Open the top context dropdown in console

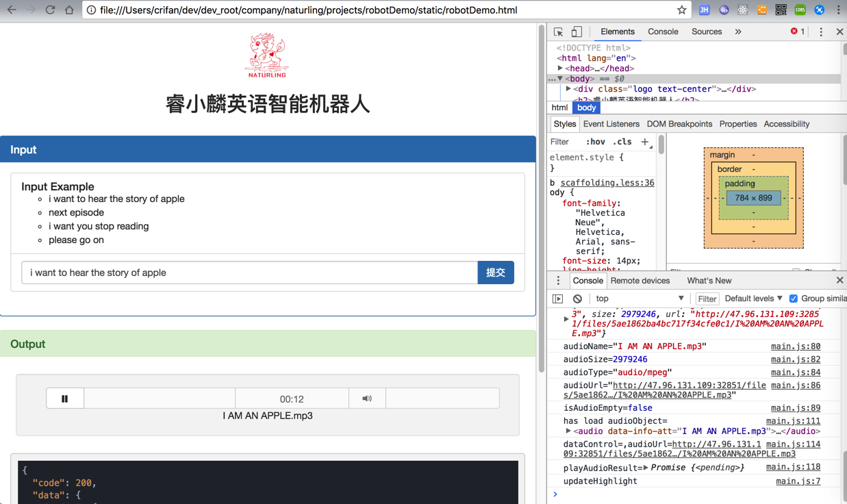tap(639, 299)
